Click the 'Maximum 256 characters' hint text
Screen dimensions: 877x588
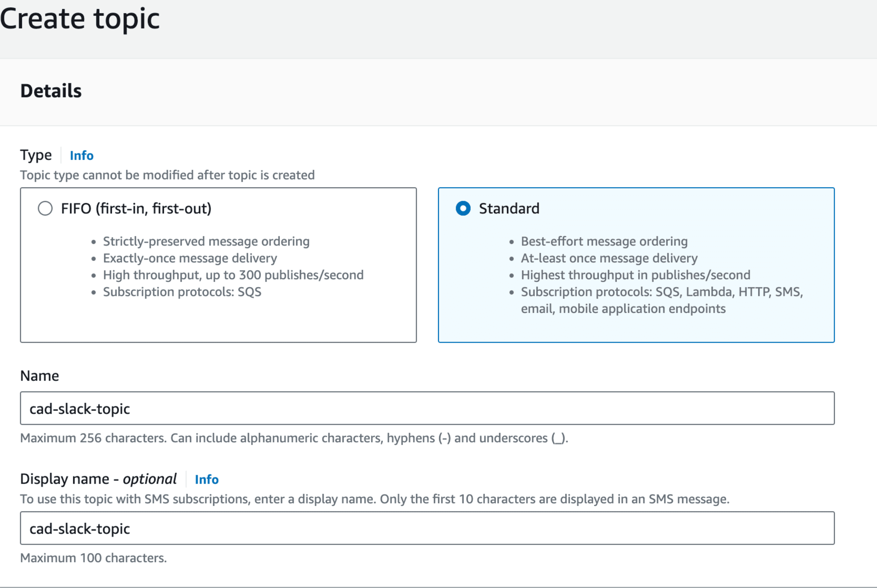point(294,438)
